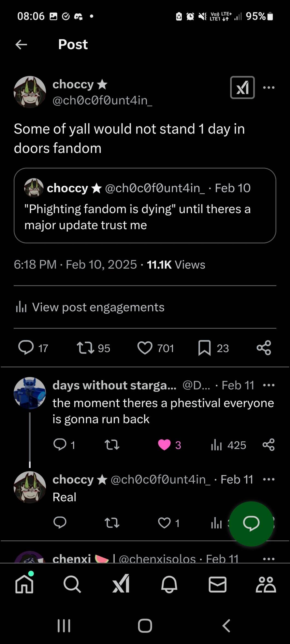Open more options for the main post
290x644 pixels.
pyautogui.click(x=269, y=88)
